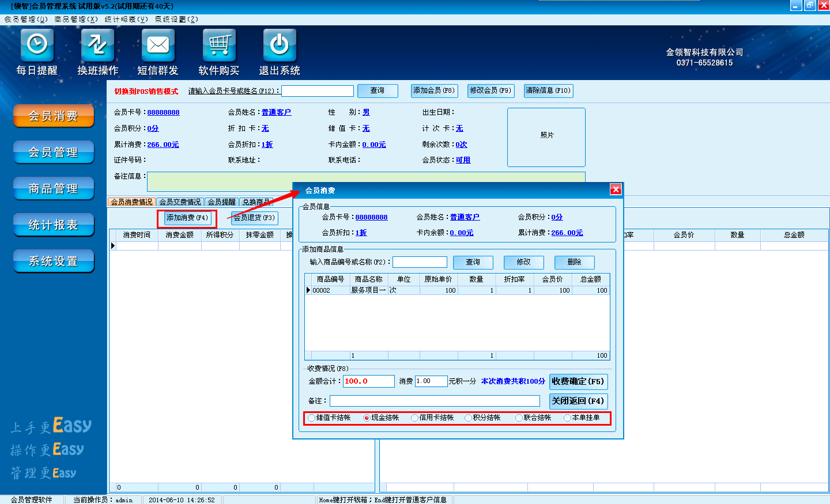
Task: Close the 会员消费 dialog with the red X
Action: click(616, 190)
